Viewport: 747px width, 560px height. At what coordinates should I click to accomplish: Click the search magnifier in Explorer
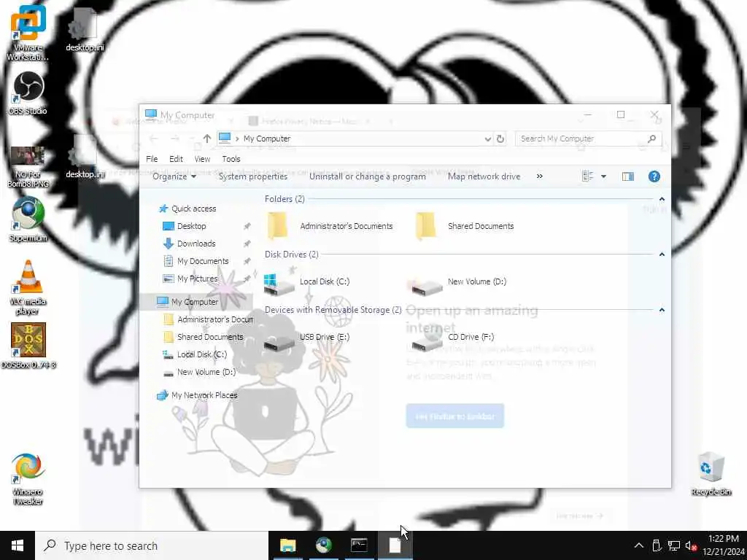click(x=651, y=139)
